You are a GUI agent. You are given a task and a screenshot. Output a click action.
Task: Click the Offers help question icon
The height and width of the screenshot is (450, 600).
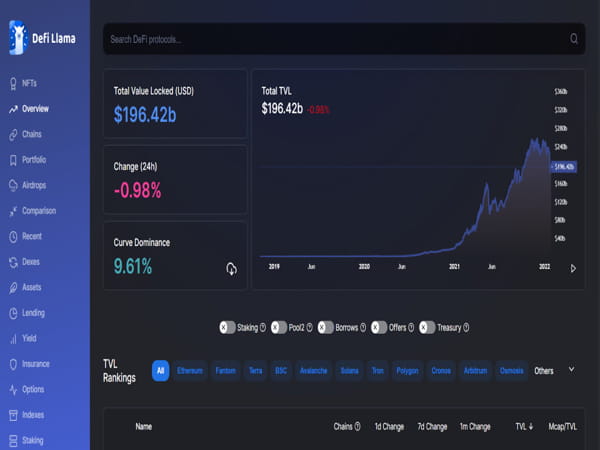point(411,328)
